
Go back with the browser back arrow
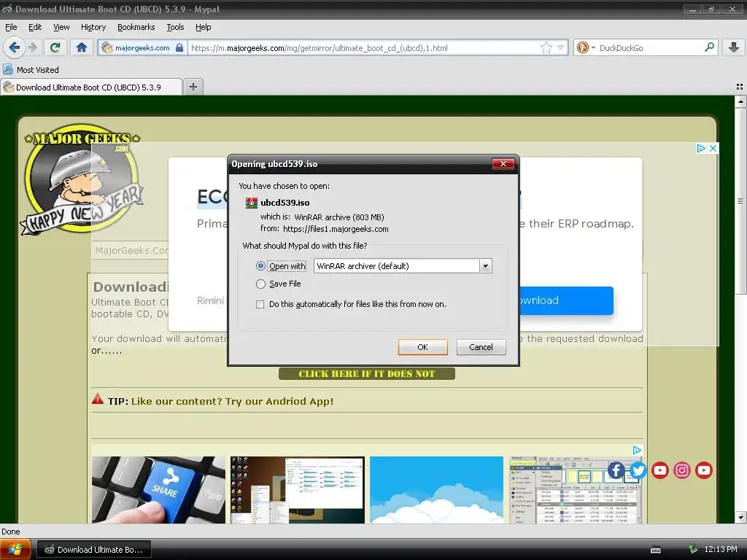14,47
